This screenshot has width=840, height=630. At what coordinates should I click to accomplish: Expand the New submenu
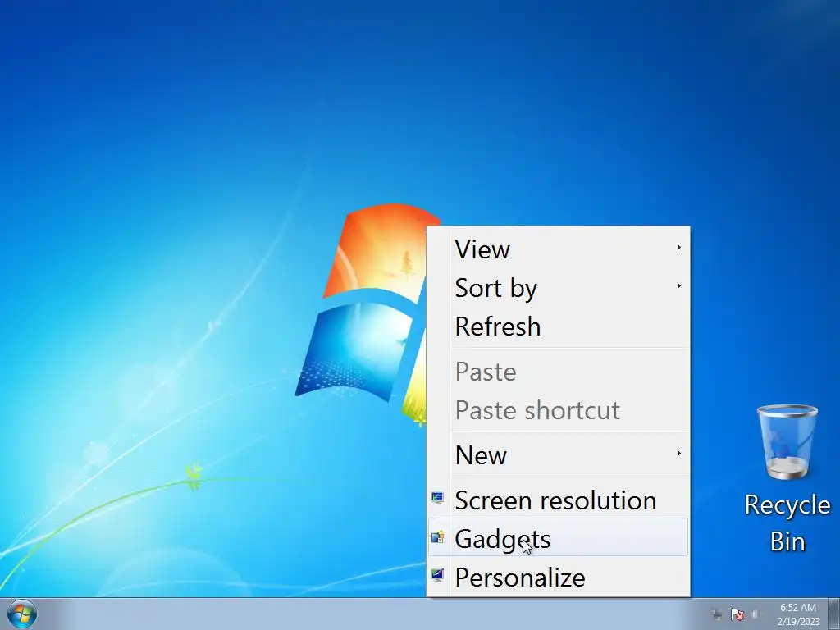pyautogui.click(x=558, y=454)
